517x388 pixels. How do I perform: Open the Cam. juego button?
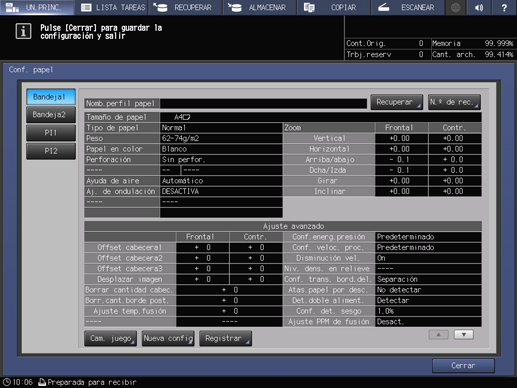click(x=111, y=338)
